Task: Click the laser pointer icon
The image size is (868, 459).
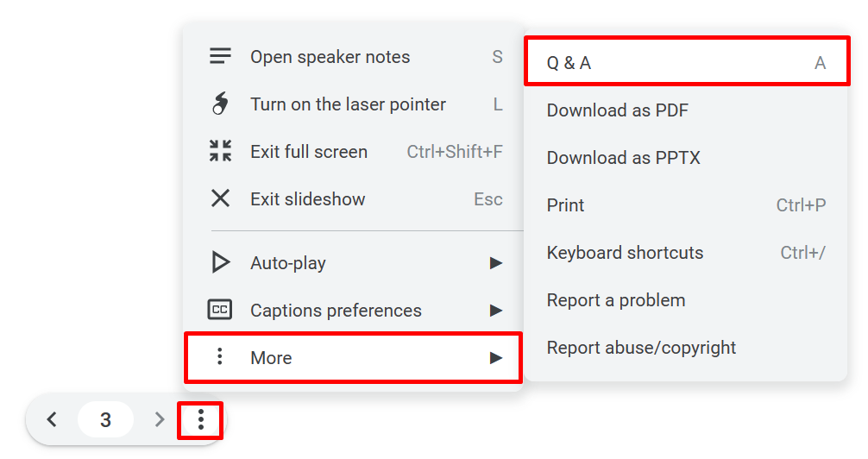Action: point(221,104)
